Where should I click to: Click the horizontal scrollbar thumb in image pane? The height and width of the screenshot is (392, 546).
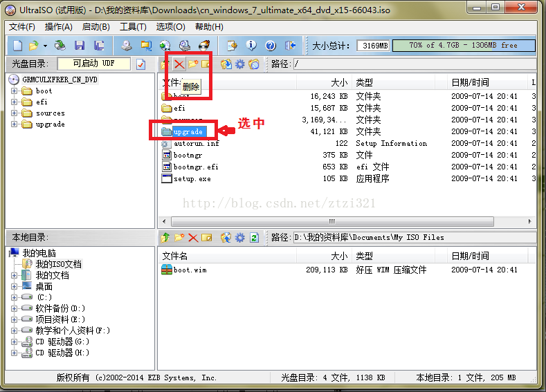click(332, 221)
